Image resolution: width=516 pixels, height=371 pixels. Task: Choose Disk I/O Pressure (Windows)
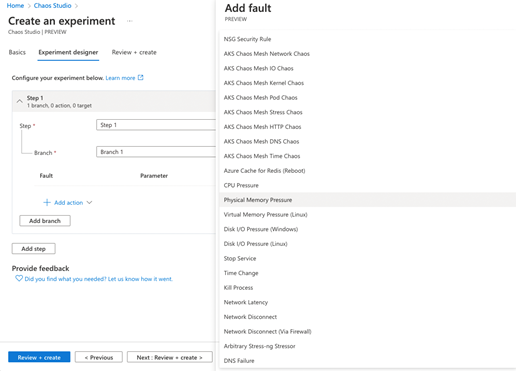[368, 229]
